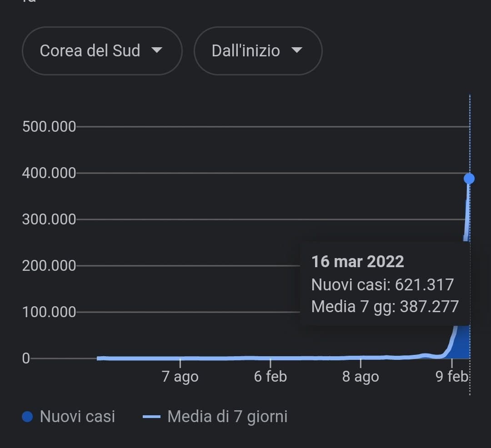The height and width of the screenshot is (448, 491).
Task: Click the 100.000 y-axis label
Action: pos(49,312)
